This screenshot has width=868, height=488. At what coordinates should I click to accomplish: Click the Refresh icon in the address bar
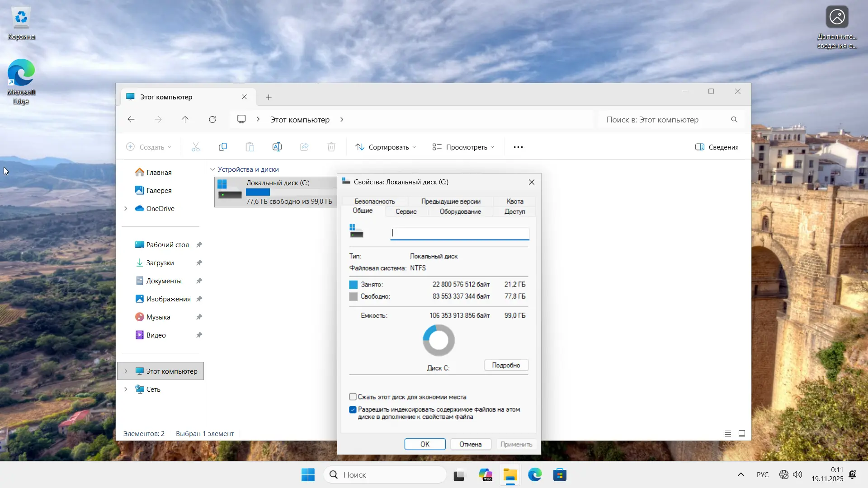tap(212, 119)
